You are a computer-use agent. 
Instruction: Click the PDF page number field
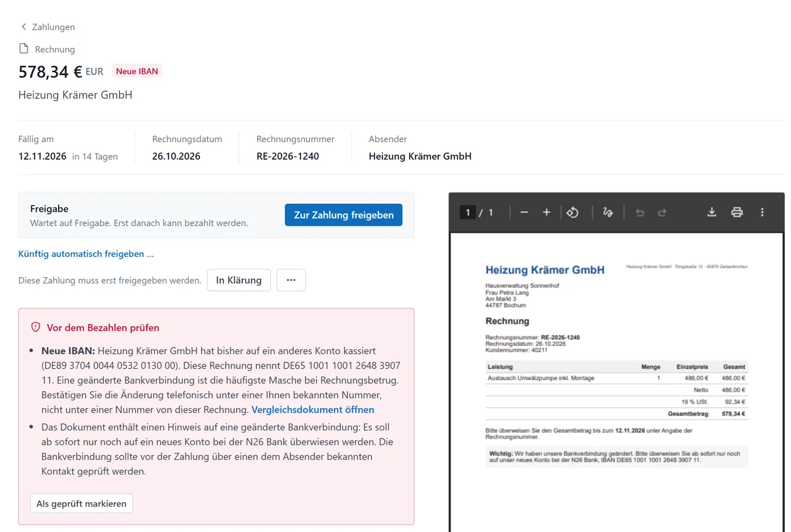pyautogui.click(x=468, y=212)
